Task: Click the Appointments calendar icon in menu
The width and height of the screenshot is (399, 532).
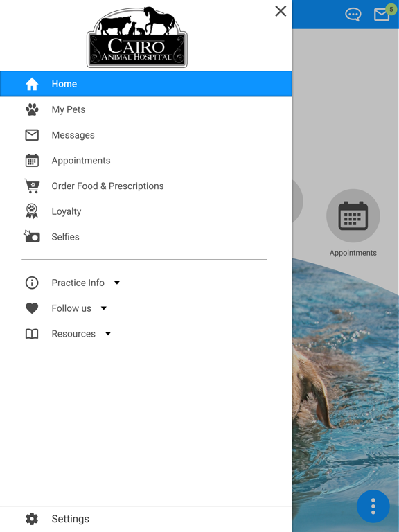Action: coord(32,161)
